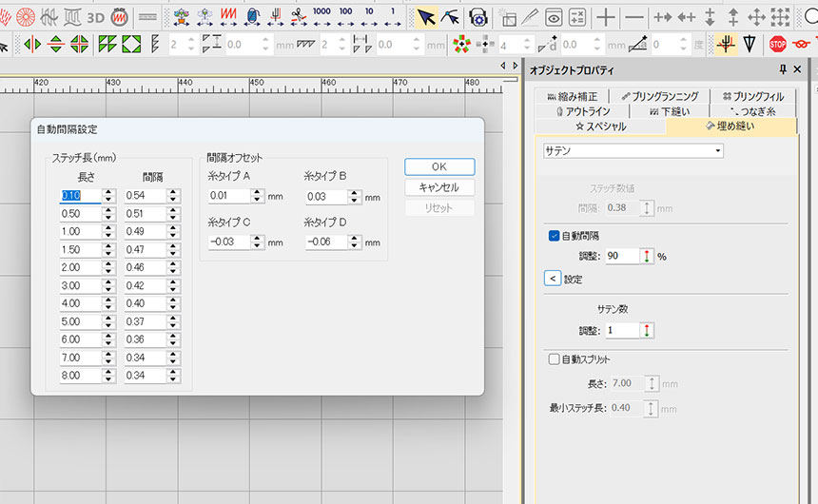This screenshot has width=818, height=504.
Task: Click the キャンセル button
Action: [438, 187]
